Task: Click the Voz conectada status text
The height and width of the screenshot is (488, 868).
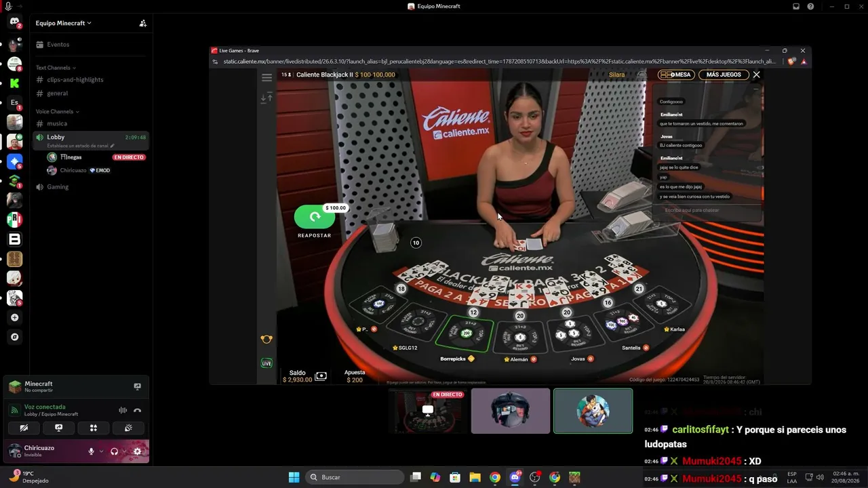Action: coord(45,407)
